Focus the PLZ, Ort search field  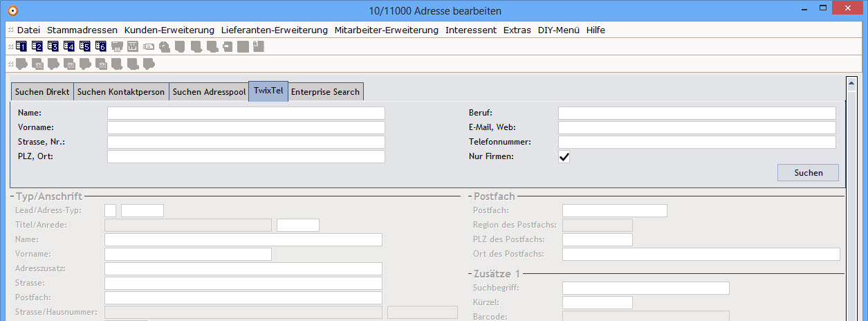pos(246,157)
